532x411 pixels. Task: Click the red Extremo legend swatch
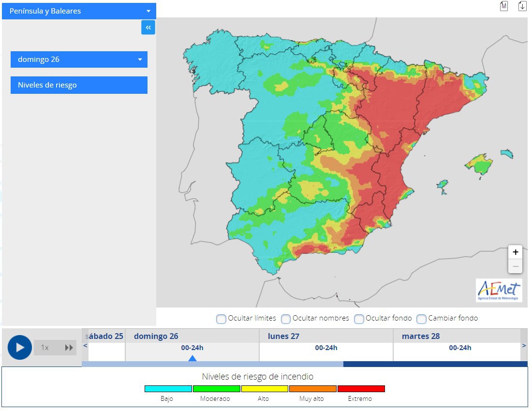pyautogui.click(x=361, y=389)
